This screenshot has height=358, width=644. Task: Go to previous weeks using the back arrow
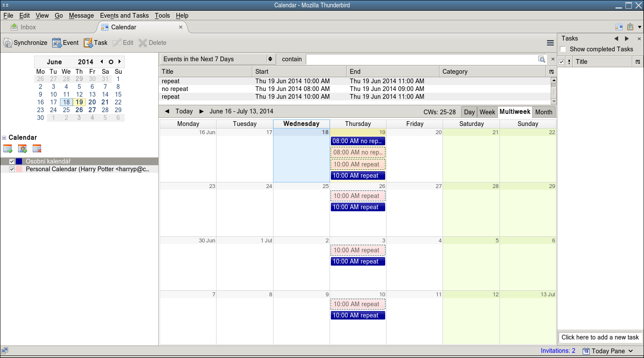pos(167,111)
